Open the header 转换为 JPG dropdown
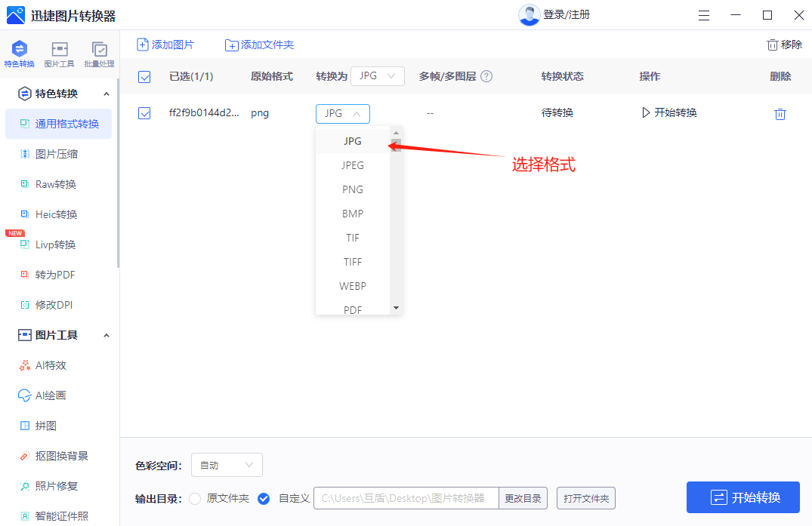812x526 pixels. (x=377, y=76)
